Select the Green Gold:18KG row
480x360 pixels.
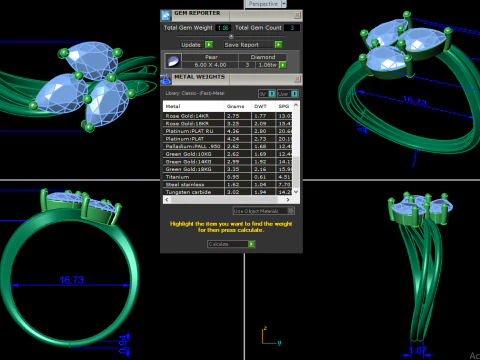[228, 169]
